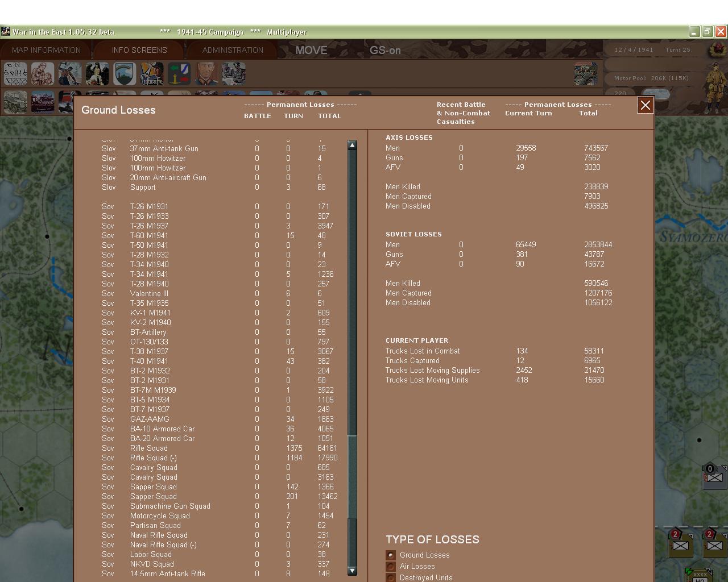Click the eagle and woman poster icon
The width and height of the screenshot is (728, 582).
97,74
